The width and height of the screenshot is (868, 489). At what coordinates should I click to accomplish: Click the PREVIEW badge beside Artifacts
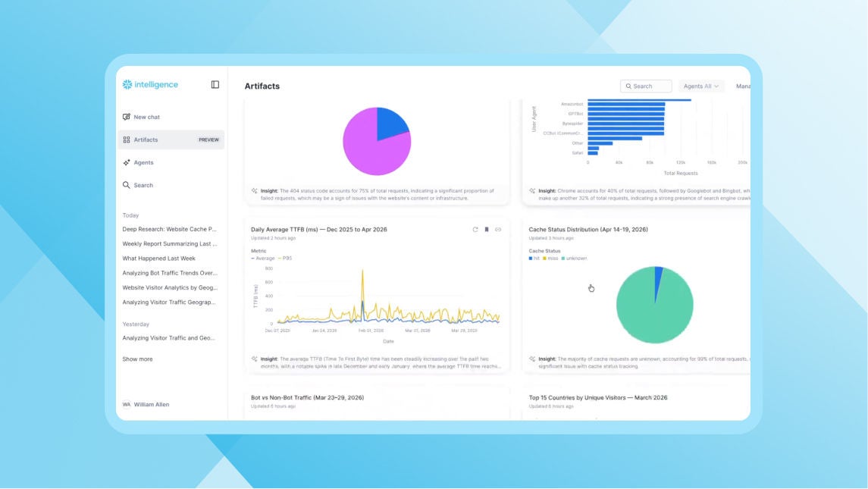[x=208, y=139]
